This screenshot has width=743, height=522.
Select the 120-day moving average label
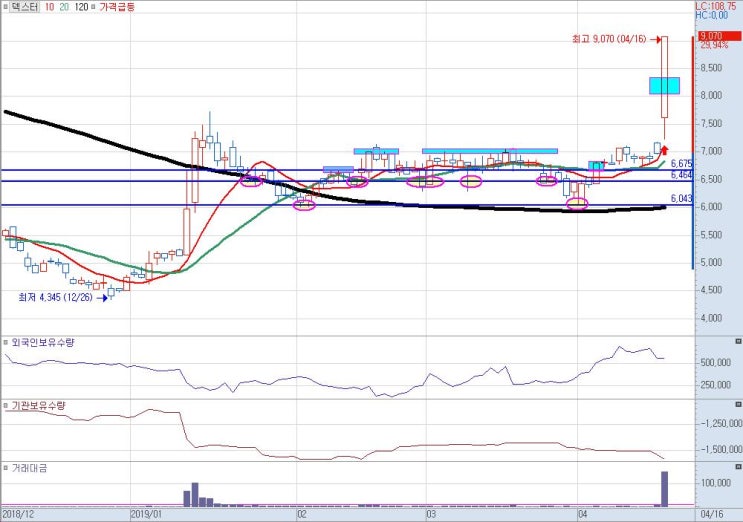click(82, 7)
